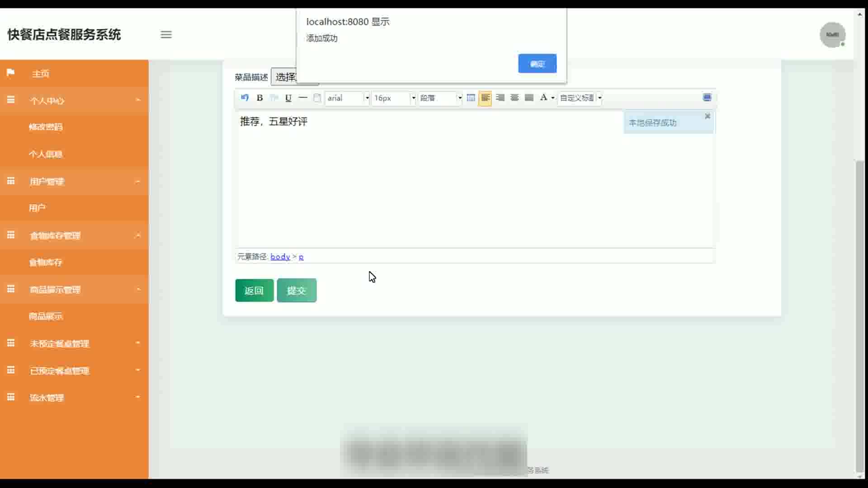Toggle the hamburger sidebar menu
The width and height of the screenshot is (868, 488).
pos(166,35)
